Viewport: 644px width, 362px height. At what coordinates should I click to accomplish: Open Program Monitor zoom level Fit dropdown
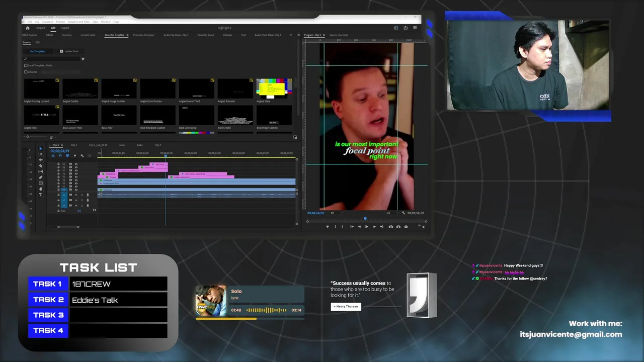(x=337, y=213)
